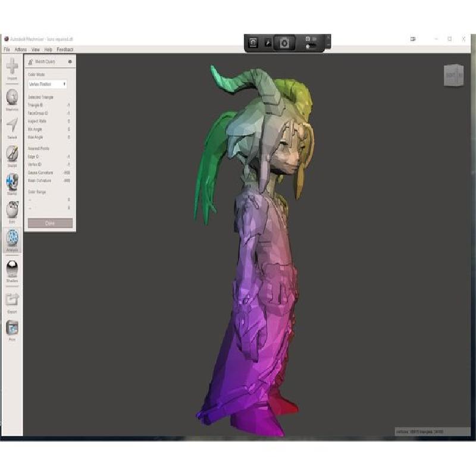476x476 pixels.
Task: Open the Import tool in sidebar
Action: [x=12, y=69]
